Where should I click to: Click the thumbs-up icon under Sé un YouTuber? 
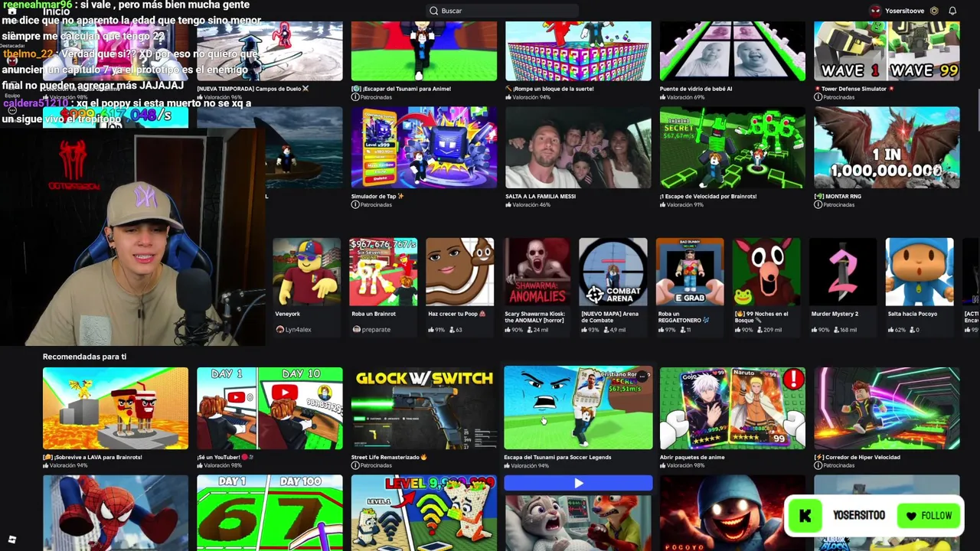tap(201, 465)
